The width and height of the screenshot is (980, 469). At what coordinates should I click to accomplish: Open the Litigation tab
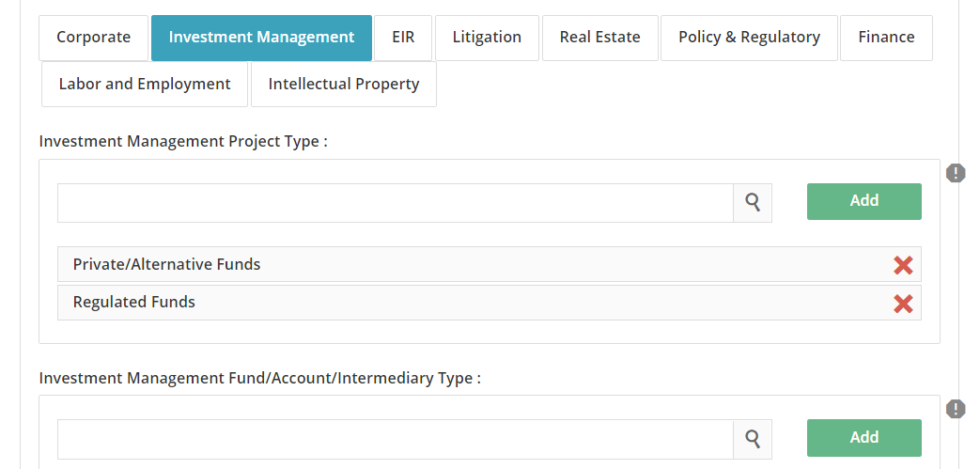(x=487, y=38)
